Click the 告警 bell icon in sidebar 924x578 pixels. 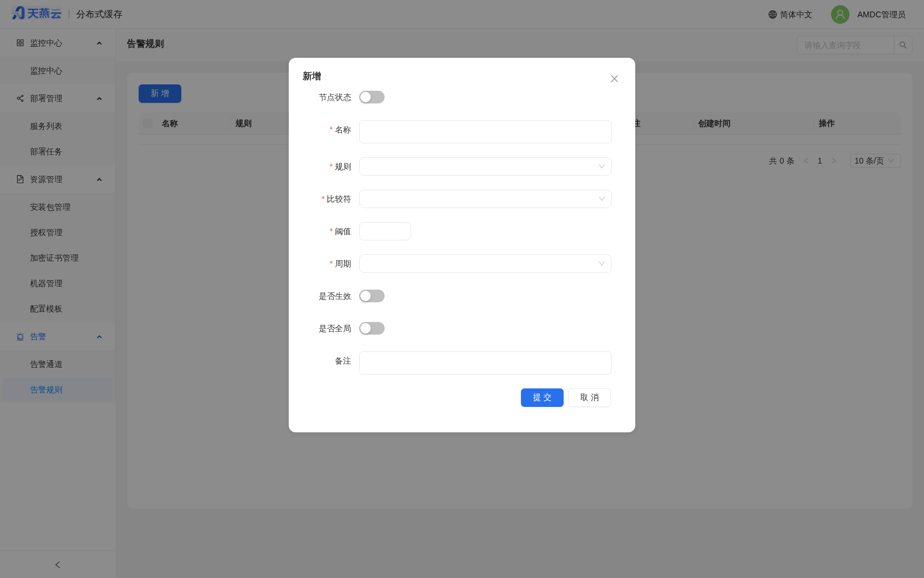click(x=20, y=336)
